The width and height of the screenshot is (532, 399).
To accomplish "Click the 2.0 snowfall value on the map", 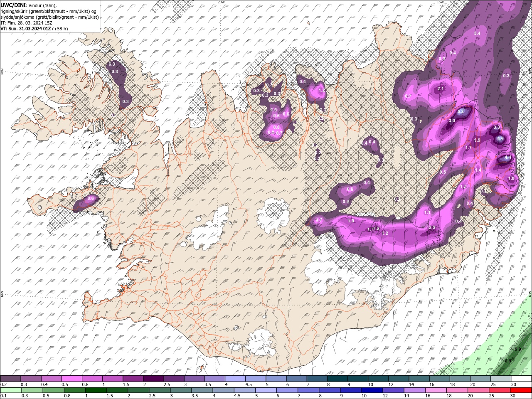I will (432, 227).
